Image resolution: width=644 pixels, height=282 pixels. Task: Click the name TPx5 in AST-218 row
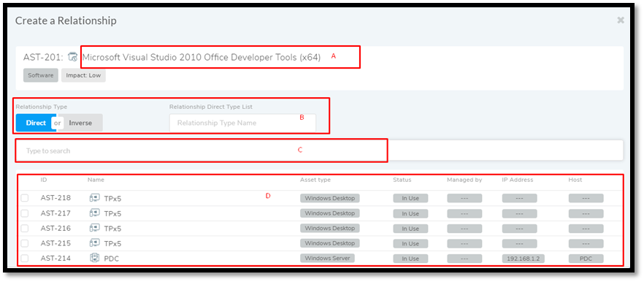[112, 199]
